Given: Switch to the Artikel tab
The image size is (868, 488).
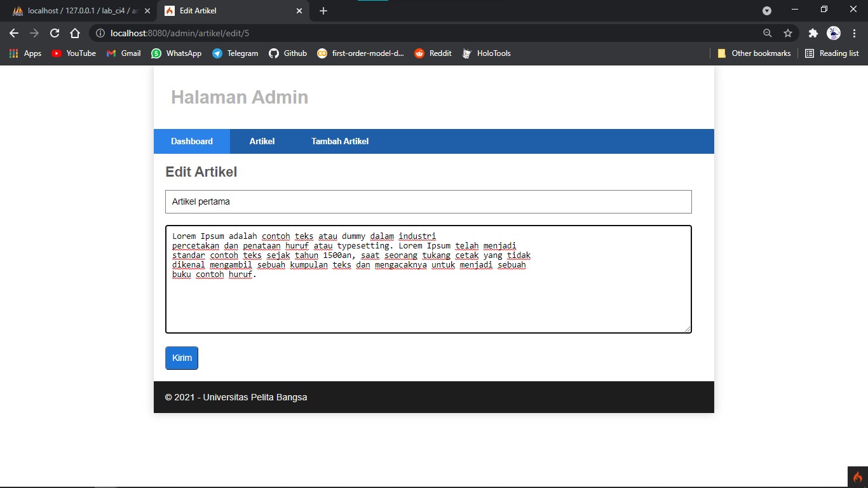Looking at the screenshot, I should point(262,141).
